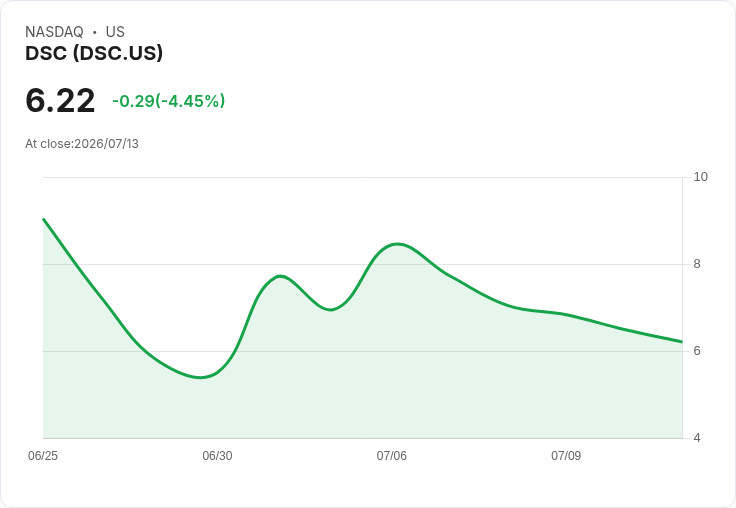Click the DSC (DSC.US) stock title
Screen dimensions: 736x508
(x=94, y=53)
